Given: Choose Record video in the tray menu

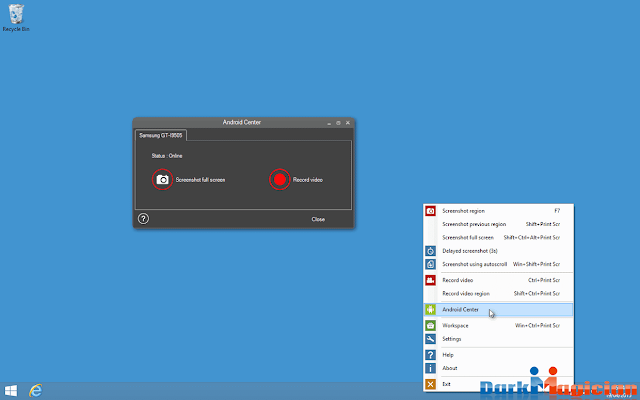Looking at the screenshot, I should (x=498, y=280).
